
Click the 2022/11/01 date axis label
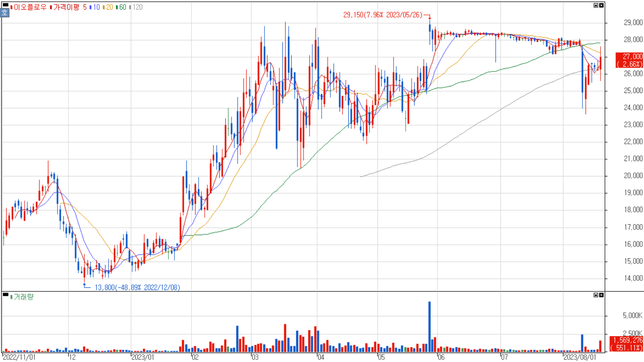pyautogui.click(x=18, y=357)
